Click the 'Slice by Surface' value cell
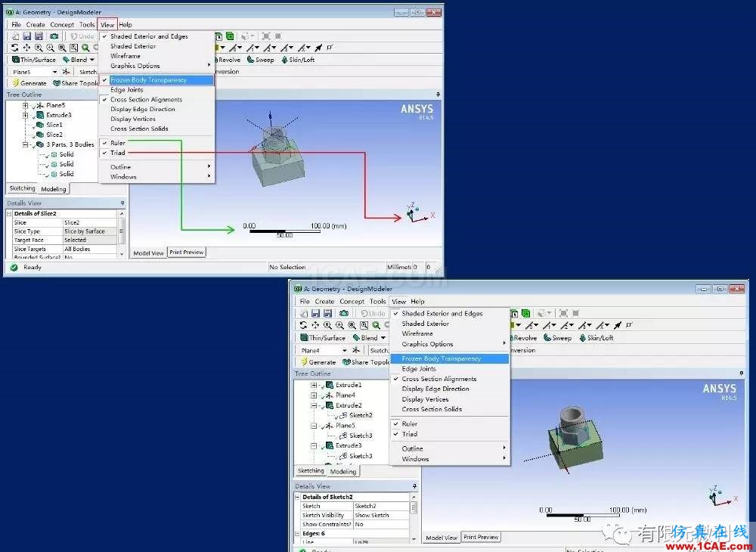The image size is (756, 552). pos(90,231)
